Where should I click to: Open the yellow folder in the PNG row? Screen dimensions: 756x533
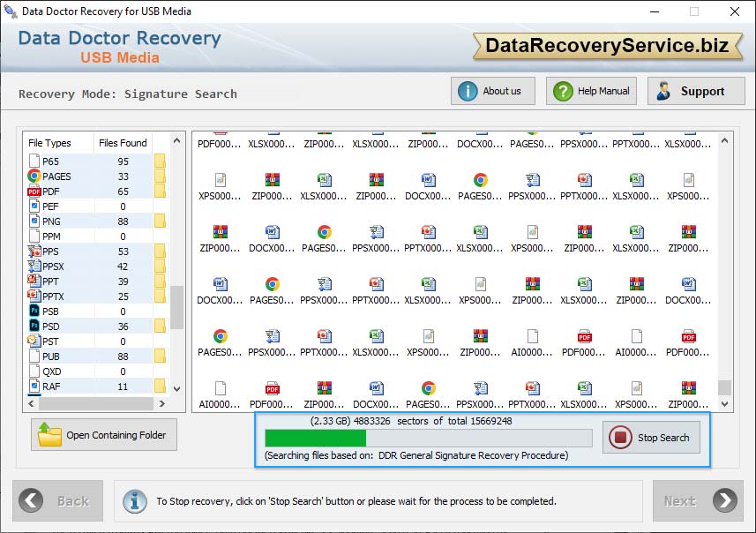[x=160, y=221]
